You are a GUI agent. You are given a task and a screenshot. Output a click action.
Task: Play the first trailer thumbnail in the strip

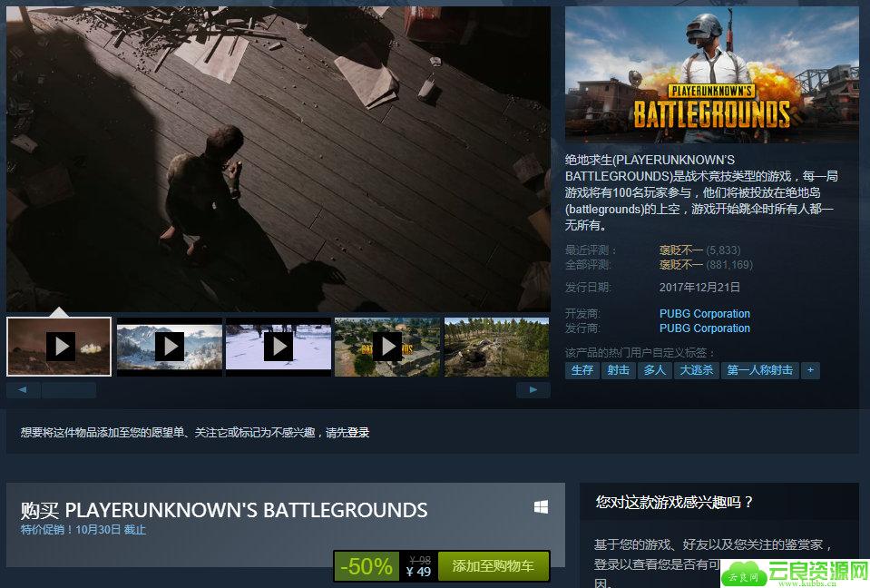(59, 347)
